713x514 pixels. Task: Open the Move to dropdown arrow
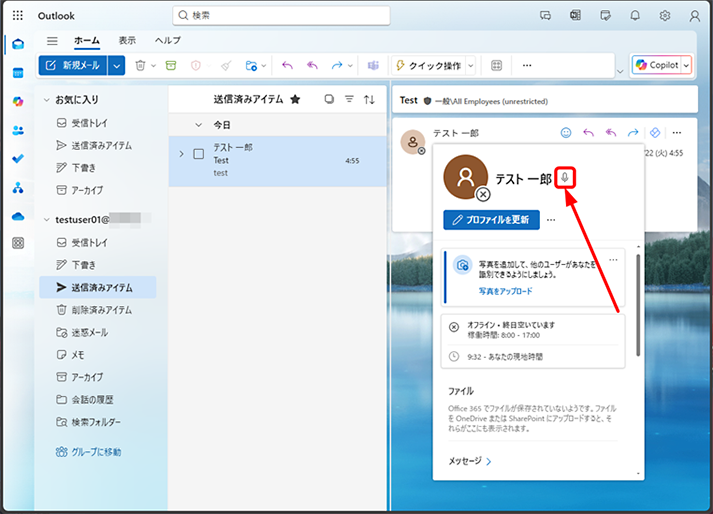[264, 66]
